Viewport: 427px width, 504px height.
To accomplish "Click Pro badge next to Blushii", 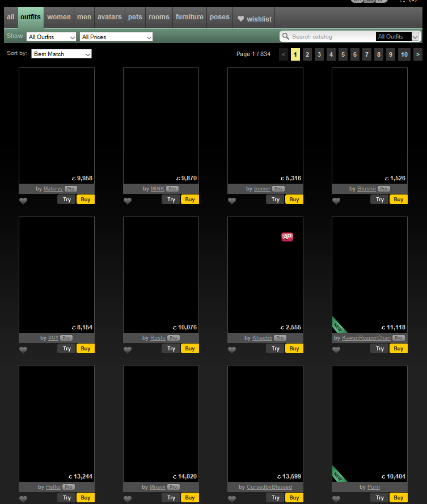I will pos(383,189).
